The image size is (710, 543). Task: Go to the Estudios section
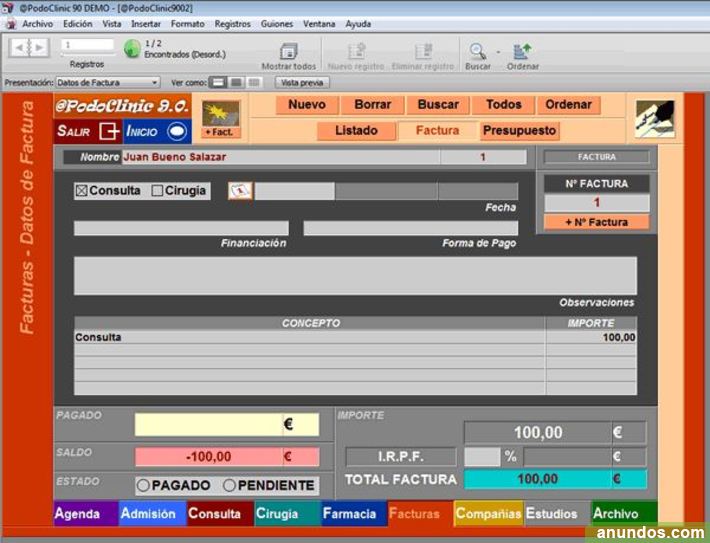coord(557,514)
